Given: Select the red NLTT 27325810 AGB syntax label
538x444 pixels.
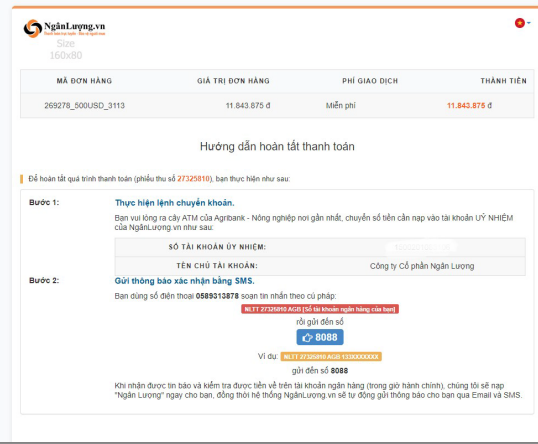Looking at the screenshot, I should [320, 309].
